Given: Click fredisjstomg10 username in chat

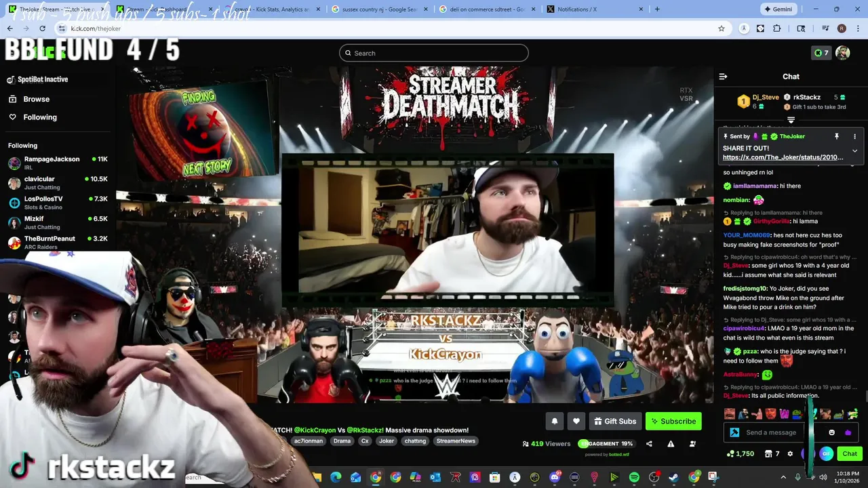Looking at the screenshot, I should [x=745, y=288].
